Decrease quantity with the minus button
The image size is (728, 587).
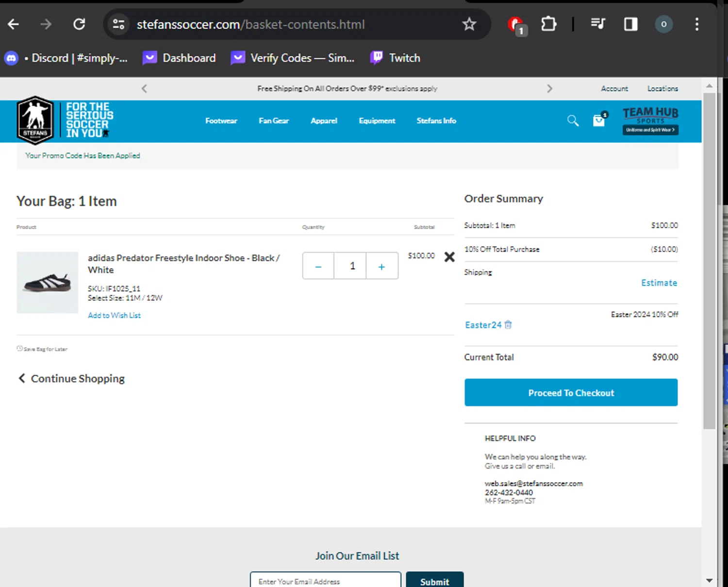click(x=318, y=266)
